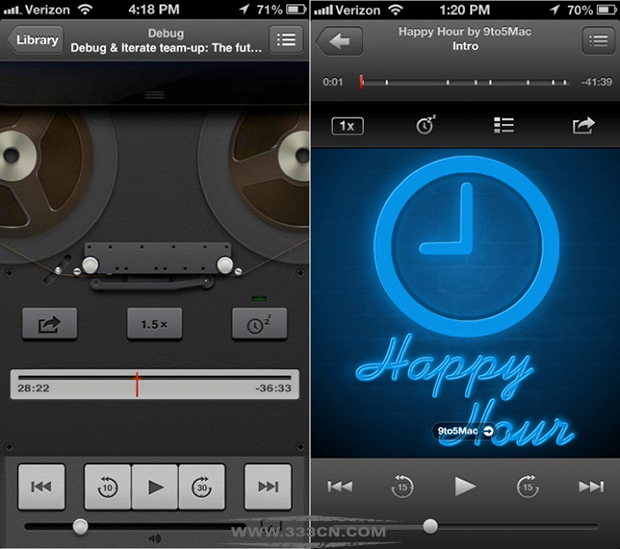Viewport: 620px width, 549px height.
Task: Skip to previous track in right player
Action: [340, 486]
